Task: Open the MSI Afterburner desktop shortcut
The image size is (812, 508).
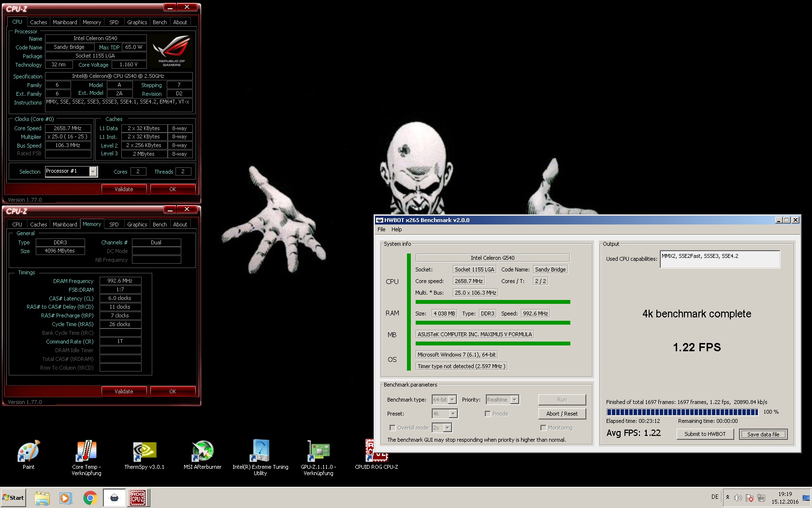Action: (x=203, y=455)
